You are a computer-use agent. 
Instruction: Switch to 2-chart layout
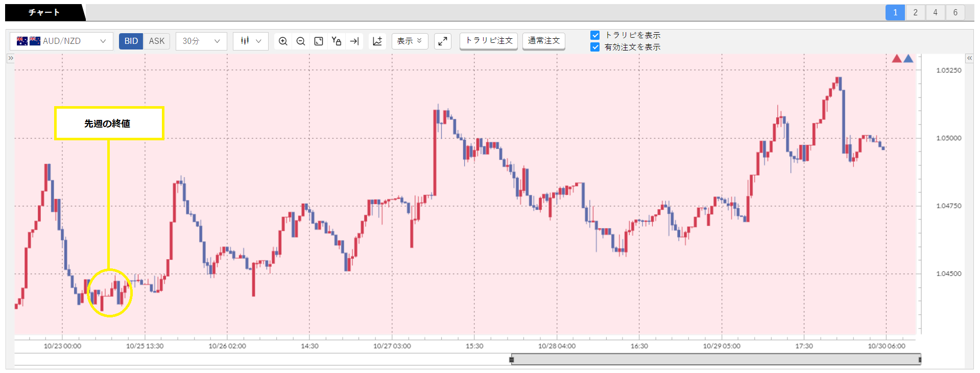915,13
